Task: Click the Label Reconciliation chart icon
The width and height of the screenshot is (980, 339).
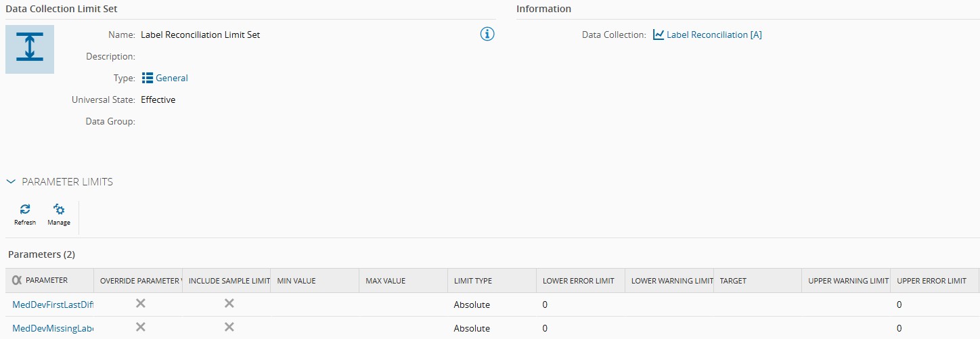Action: [659, 35]
